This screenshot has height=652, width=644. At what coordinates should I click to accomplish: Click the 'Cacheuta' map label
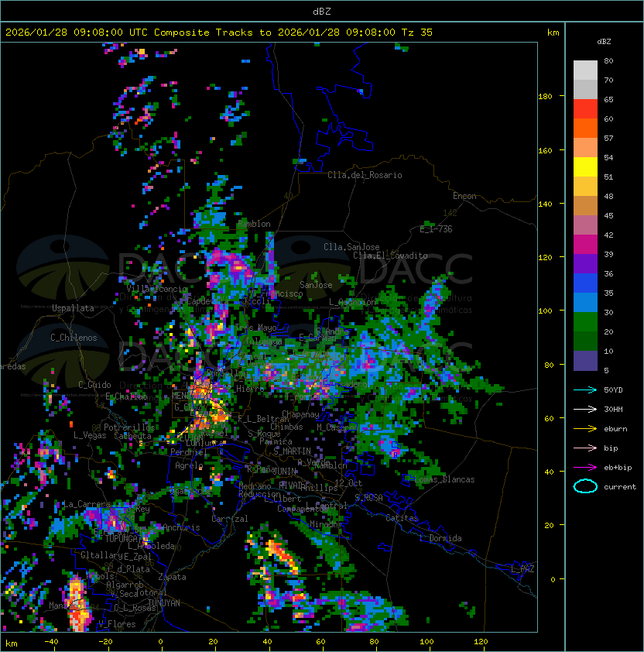coord(132,436)
